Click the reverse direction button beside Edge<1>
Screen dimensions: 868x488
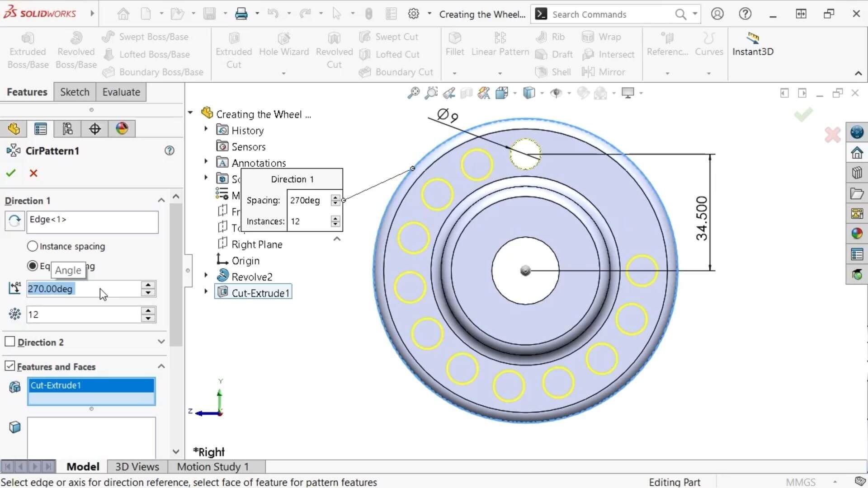pyautogui.click(x=14, y=221)
